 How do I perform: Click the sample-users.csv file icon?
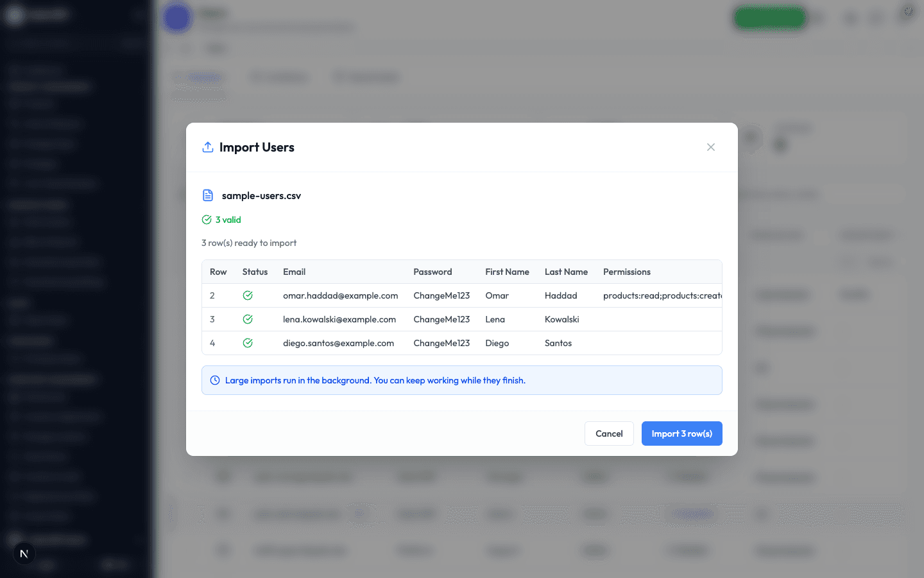(208, 195)
